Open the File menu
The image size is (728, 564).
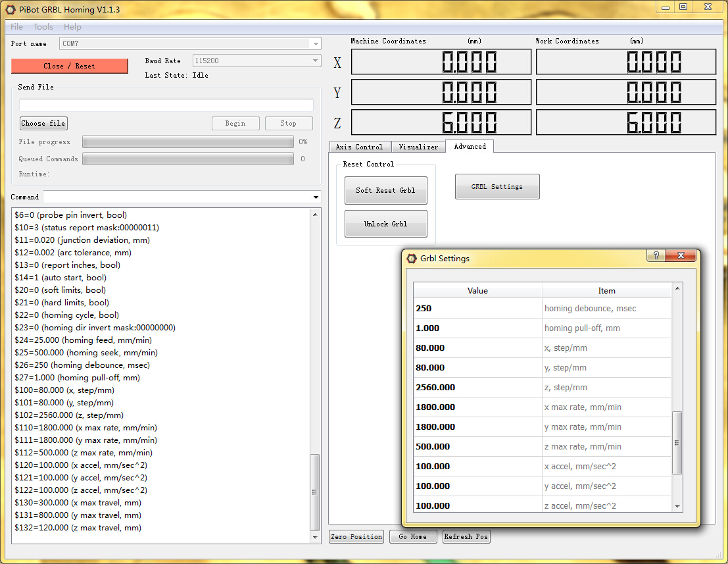click(16, 26)
